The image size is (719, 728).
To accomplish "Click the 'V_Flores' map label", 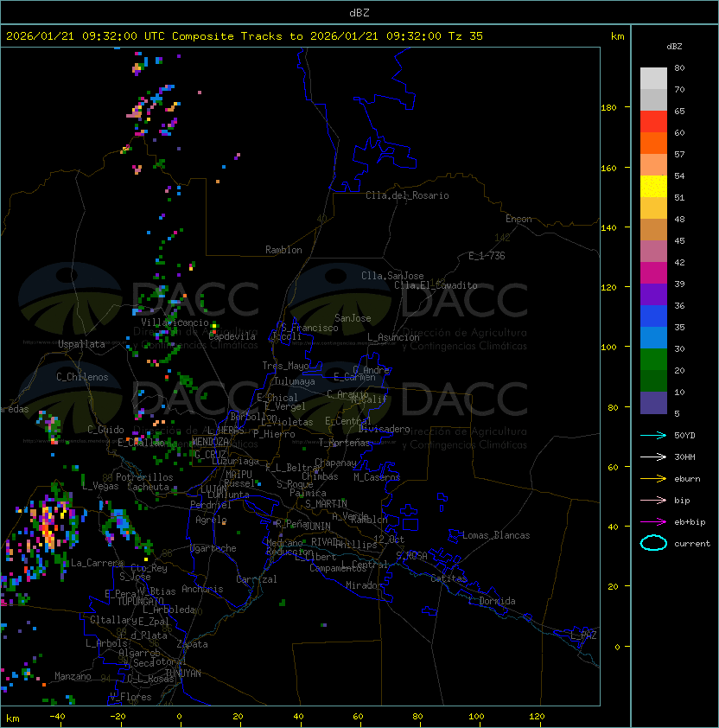I will (130, 696).
